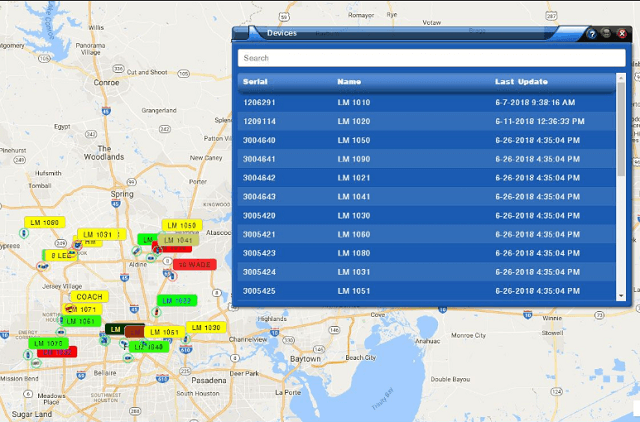Select device row with serial 3005424
This screenshot has width=640, height=422.
(x=427, y=272)
